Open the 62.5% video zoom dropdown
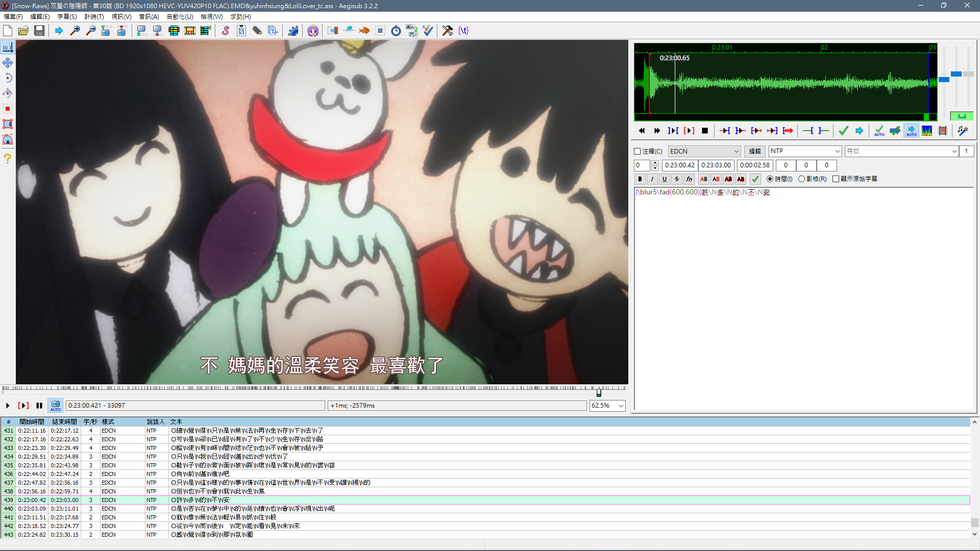The width and height of the screenshot is (980, 551). pyautogui.click(x=607, y=406)
